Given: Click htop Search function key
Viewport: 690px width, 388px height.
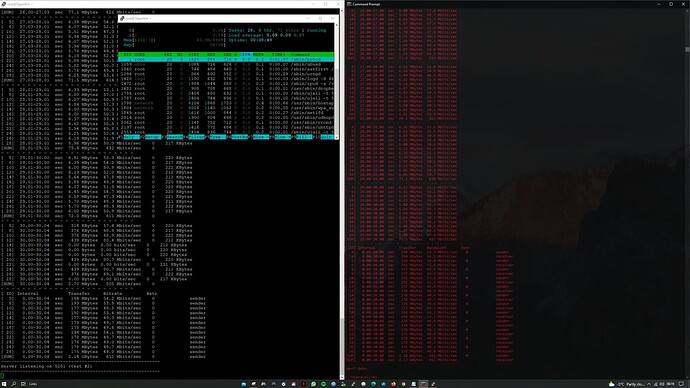Looking at the screenshot, I should tap(174, 137).
